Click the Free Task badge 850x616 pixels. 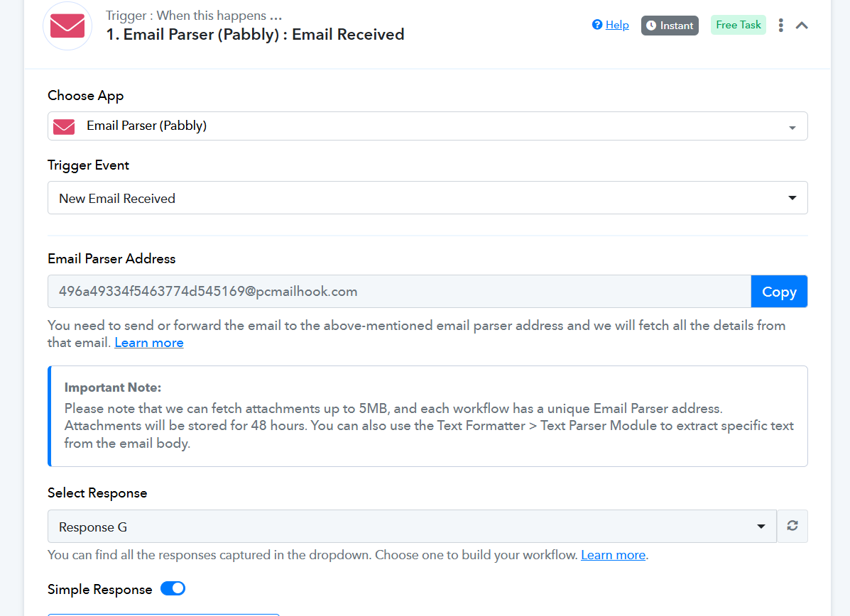pos(738,25)
